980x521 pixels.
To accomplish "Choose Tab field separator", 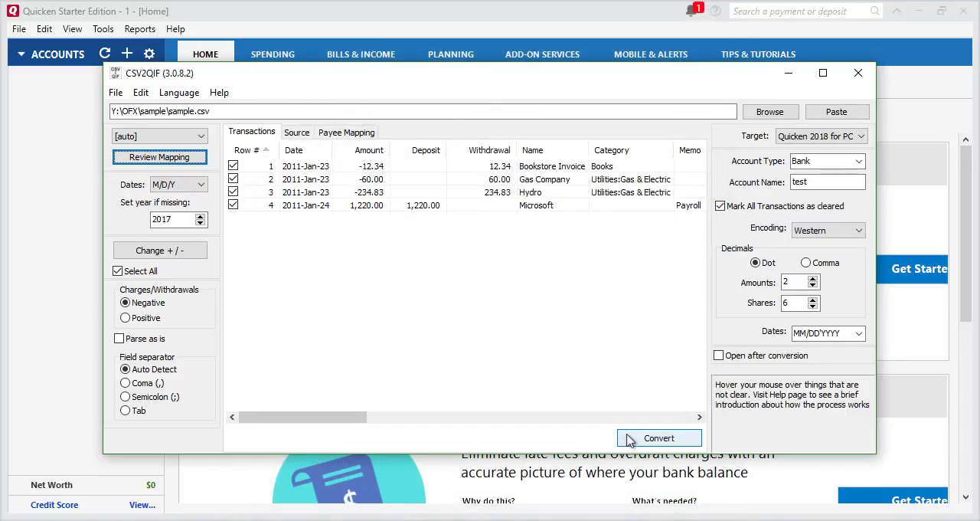I will [x=126, y=410].
